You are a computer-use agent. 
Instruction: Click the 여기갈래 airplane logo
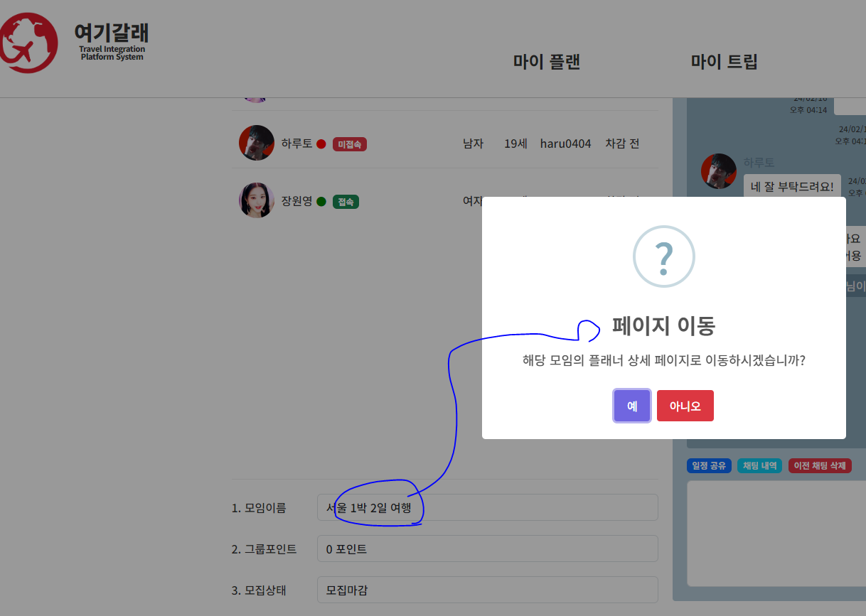28,43
